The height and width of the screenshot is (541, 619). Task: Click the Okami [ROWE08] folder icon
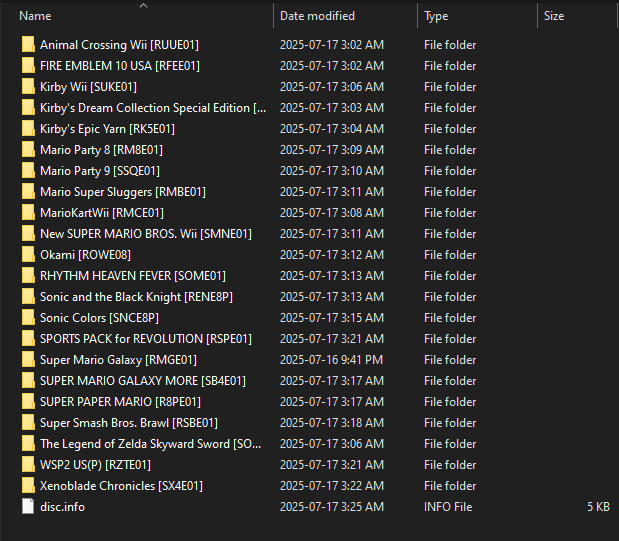(x=28, y=254)
